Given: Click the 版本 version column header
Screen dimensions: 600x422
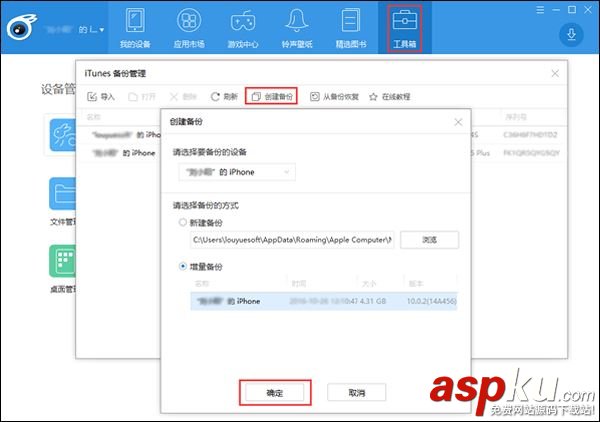Looking at the screenshot, I should point(416,284).
